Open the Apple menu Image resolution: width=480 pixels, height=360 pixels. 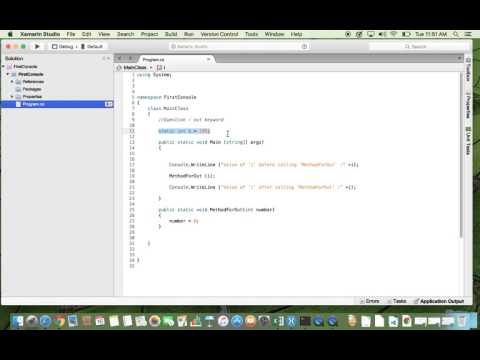coord(10,34)
